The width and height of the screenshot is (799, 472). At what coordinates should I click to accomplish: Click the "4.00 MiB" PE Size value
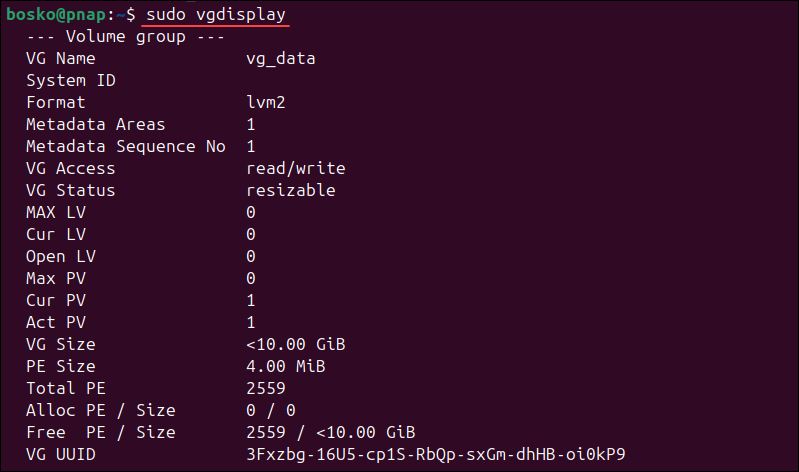pos(291,366)
